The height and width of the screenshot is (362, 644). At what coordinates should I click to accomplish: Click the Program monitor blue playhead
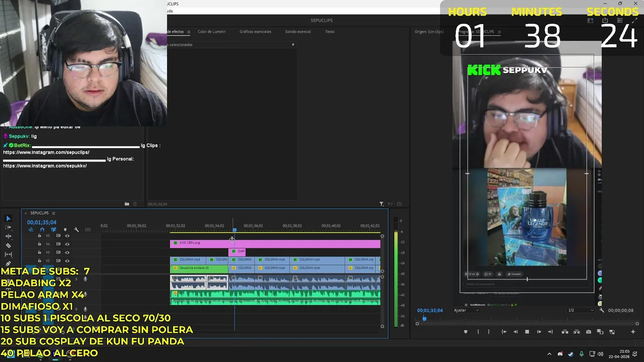424,318
